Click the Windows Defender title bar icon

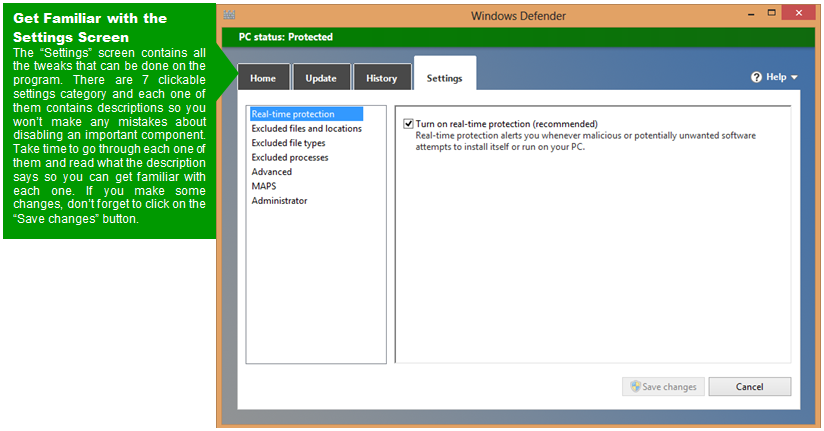click(230, 15)
